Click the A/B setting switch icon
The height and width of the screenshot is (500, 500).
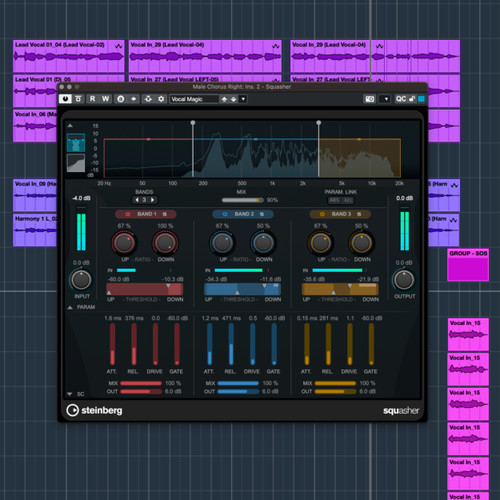[x=121, y=99]
